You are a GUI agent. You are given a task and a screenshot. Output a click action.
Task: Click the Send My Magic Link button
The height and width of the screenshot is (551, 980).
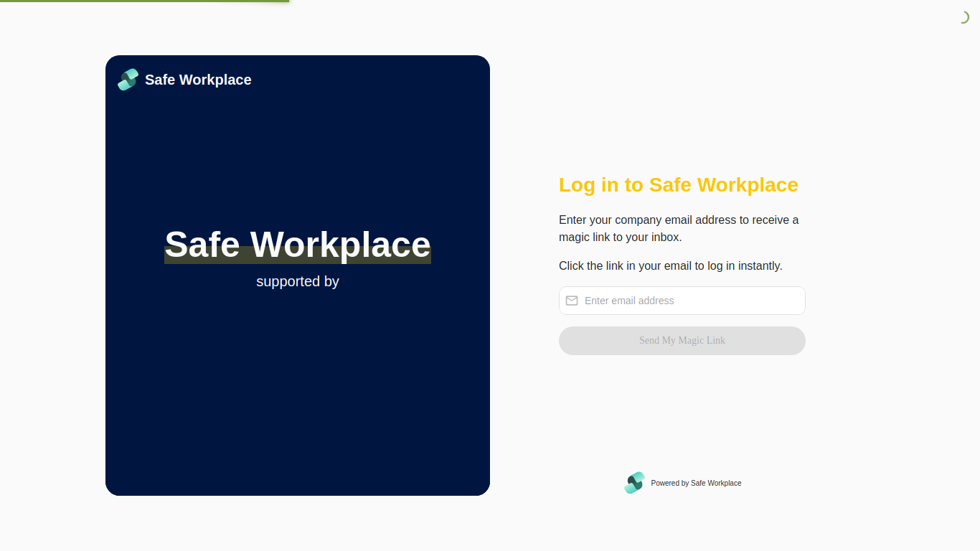point(682,341)
